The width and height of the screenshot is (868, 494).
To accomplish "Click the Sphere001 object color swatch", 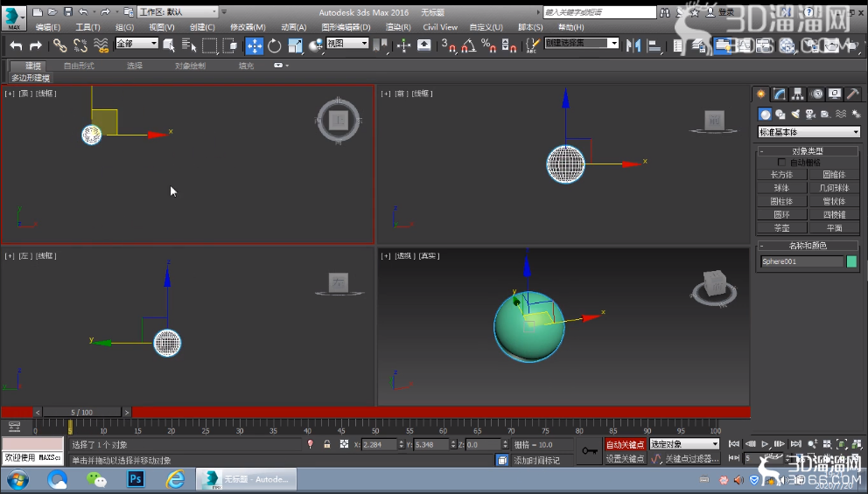I will point(852,261).
